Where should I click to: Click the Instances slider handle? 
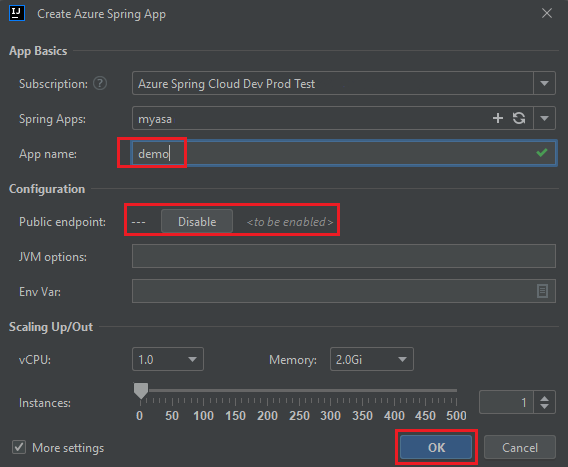pyautogui.click(x=141, y=391)
